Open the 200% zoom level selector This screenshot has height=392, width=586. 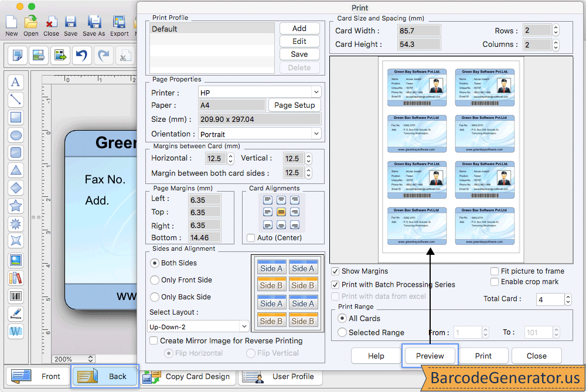click(x=73, y=359)
